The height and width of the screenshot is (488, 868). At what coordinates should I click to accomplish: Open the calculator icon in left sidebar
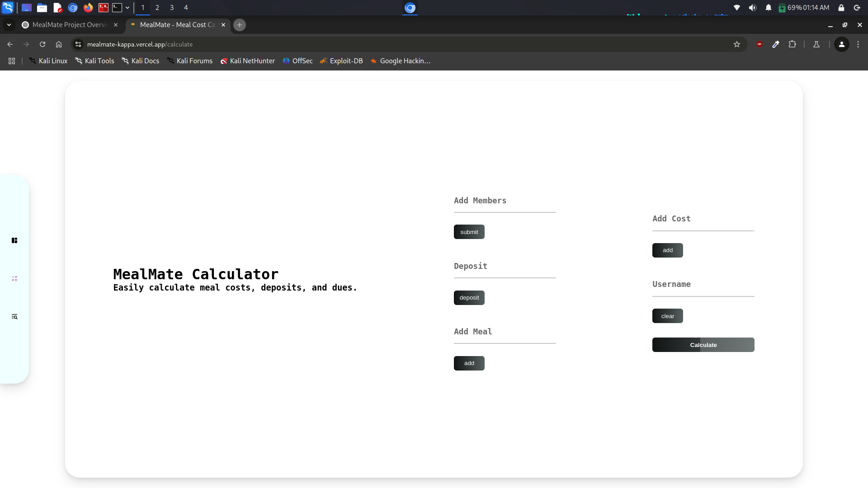pos(14,279)
